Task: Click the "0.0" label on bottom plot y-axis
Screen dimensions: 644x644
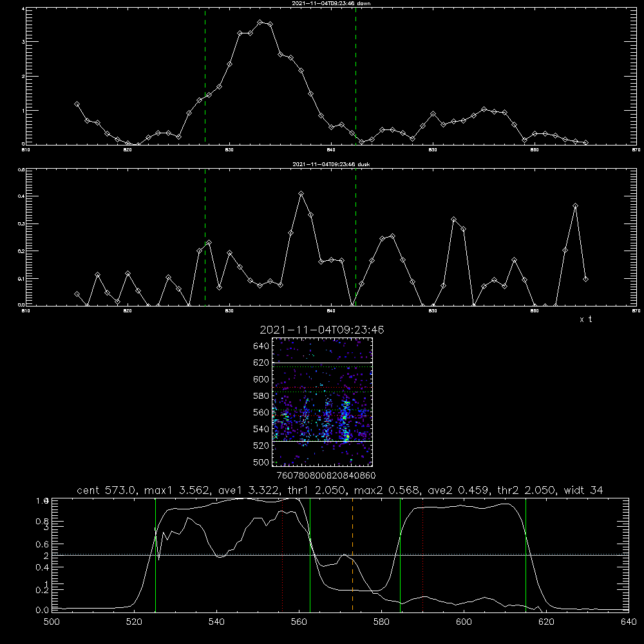Action: coord(43,610)
